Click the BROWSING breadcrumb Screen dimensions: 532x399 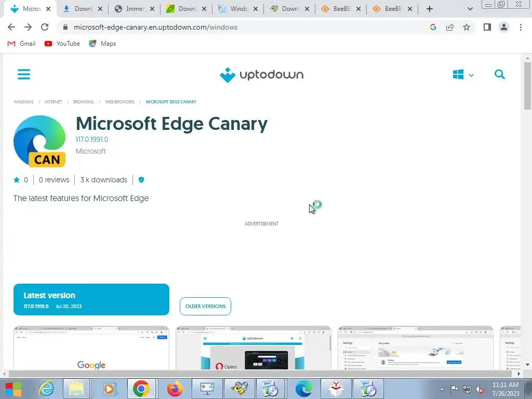pos(84,102)
